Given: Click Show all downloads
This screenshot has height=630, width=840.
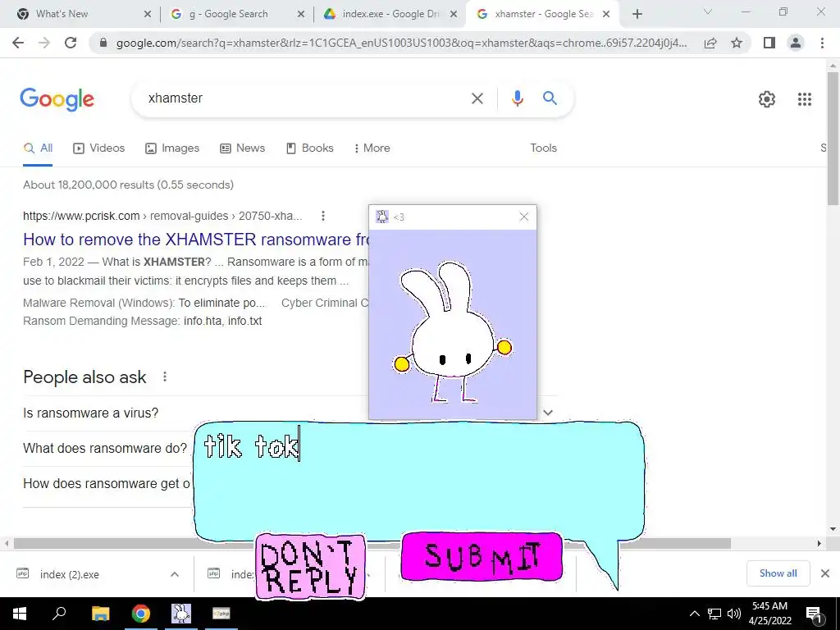Looking at the screenshot, I should (x=778, y=573).
